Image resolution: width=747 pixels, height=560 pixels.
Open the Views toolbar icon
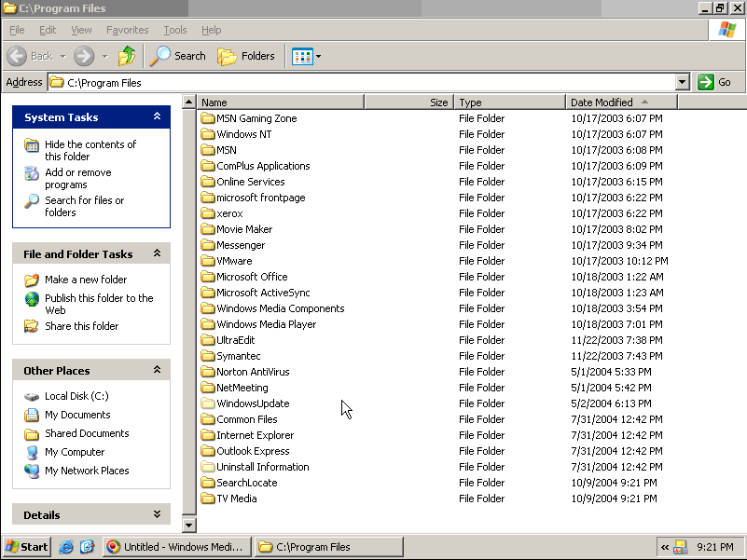coord(302,56)
